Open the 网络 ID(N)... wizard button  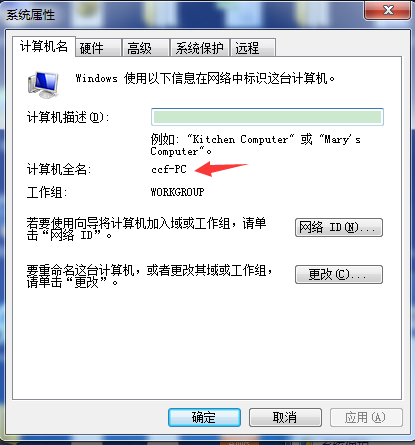click(x=339, y=227)
